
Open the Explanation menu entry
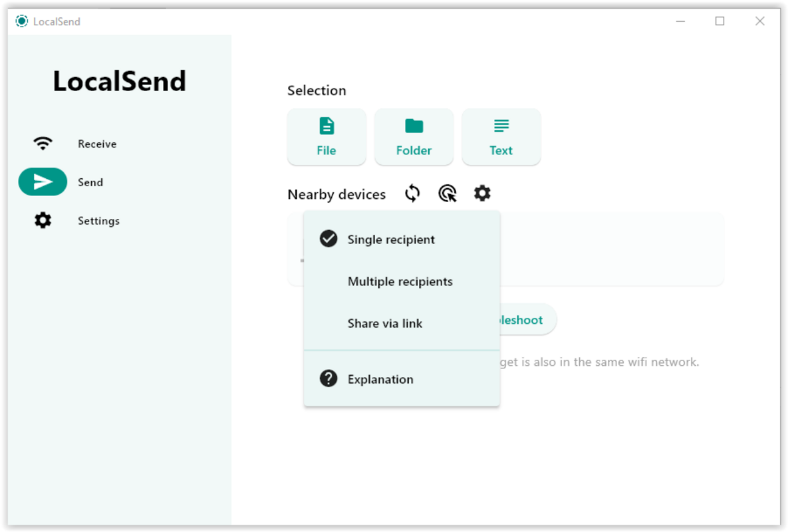pyautogui.click(x=402, y=379)
